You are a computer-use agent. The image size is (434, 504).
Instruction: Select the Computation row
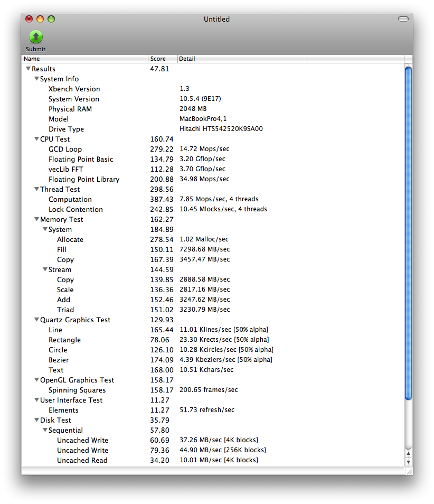(213, 199)
